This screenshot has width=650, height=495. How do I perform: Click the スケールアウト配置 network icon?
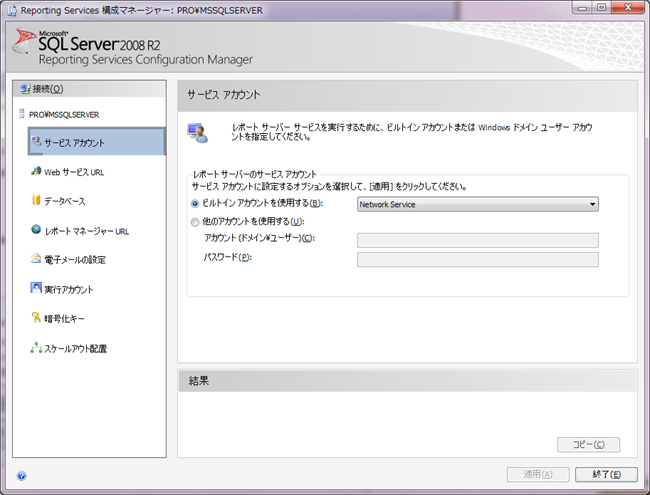point(36,347)
